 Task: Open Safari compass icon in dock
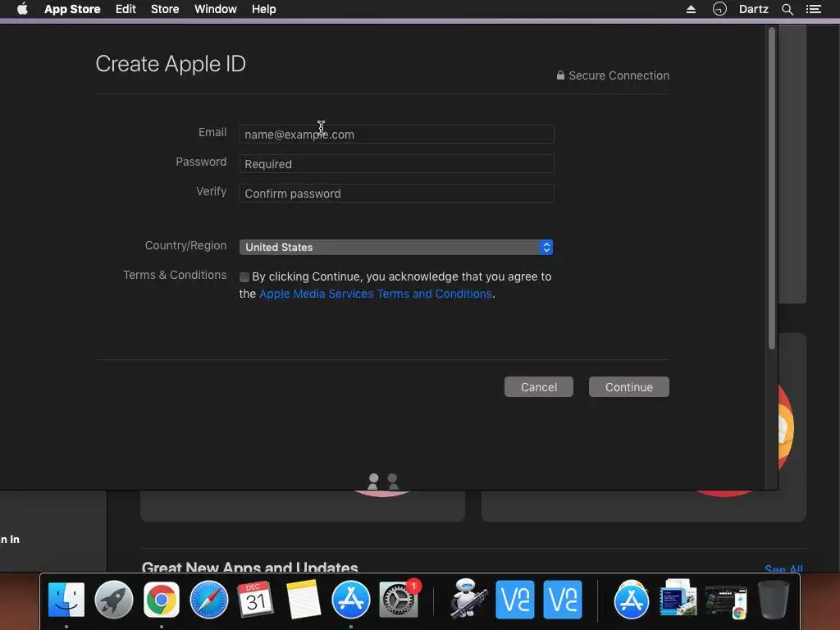coord(209,600)
